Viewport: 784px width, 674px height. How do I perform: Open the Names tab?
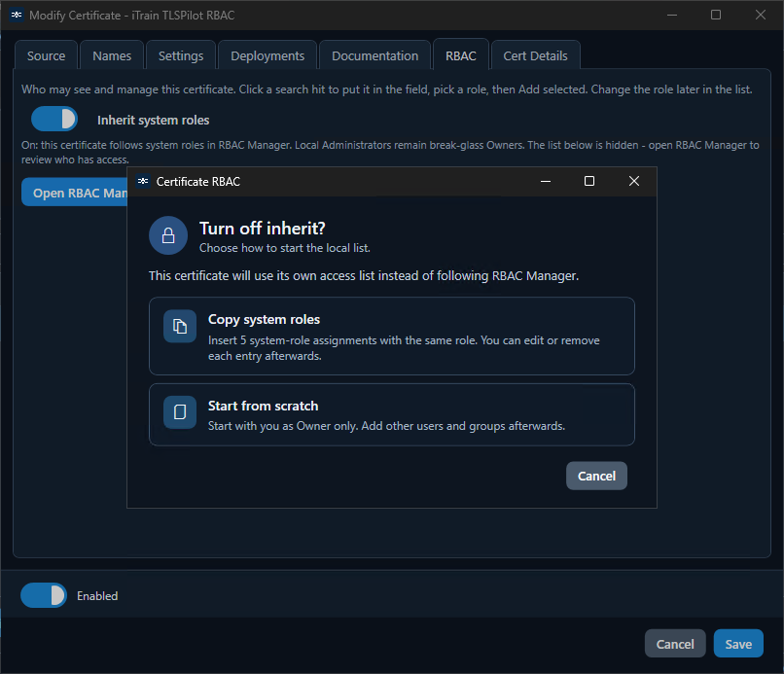click(x=112, y=55)
